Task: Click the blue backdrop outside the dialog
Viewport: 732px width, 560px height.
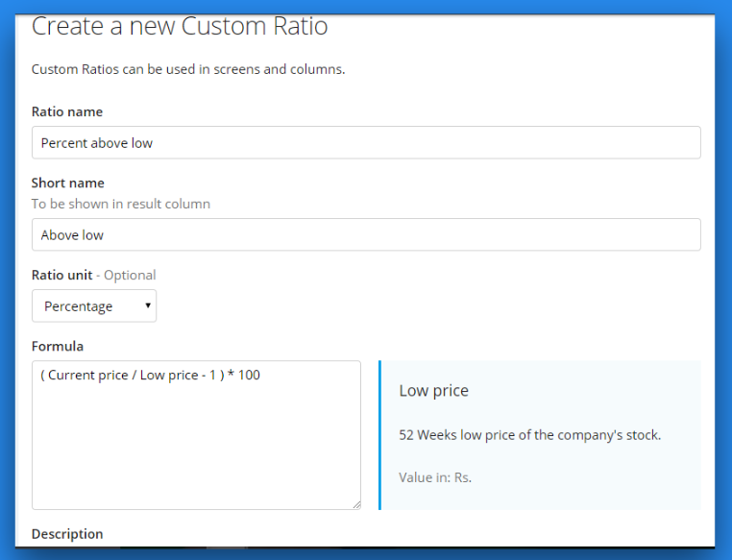Action: pyautogui.click(x=723, y=288)
